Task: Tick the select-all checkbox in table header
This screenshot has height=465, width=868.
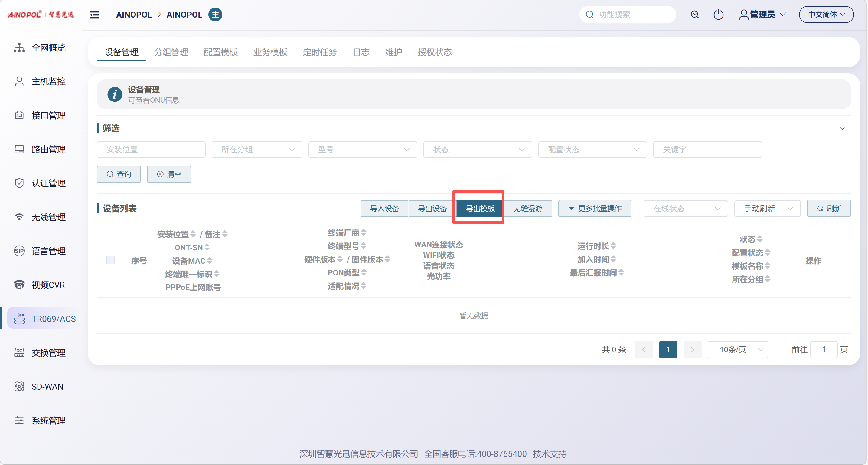Action: (110, 260)
